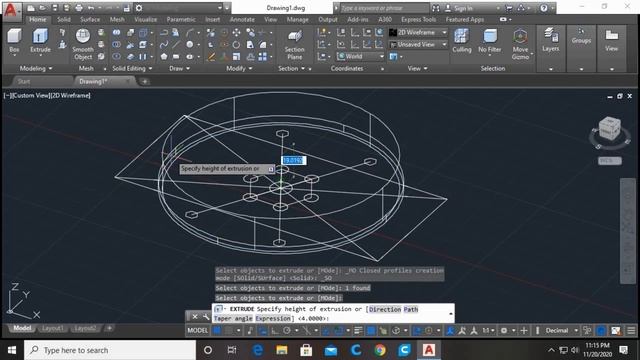
Task: Open the 2D Wireframe visual style dropdown
Action: click(418, 32)
